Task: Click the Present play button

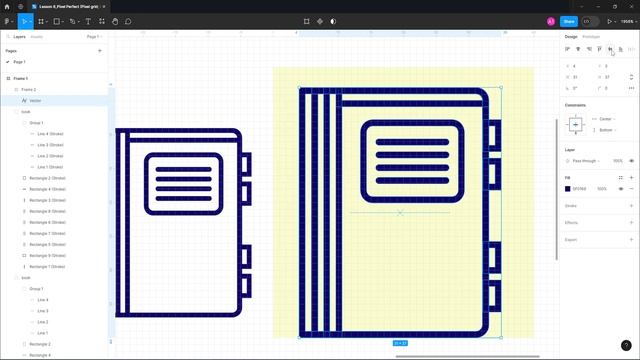Action: click(609, 21)
